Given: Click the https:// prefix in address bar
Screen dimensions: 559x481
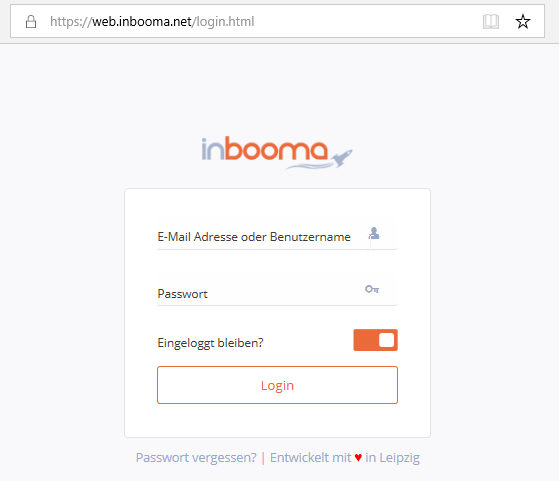Looking at the screenshot, I should (x=71, y=22).
